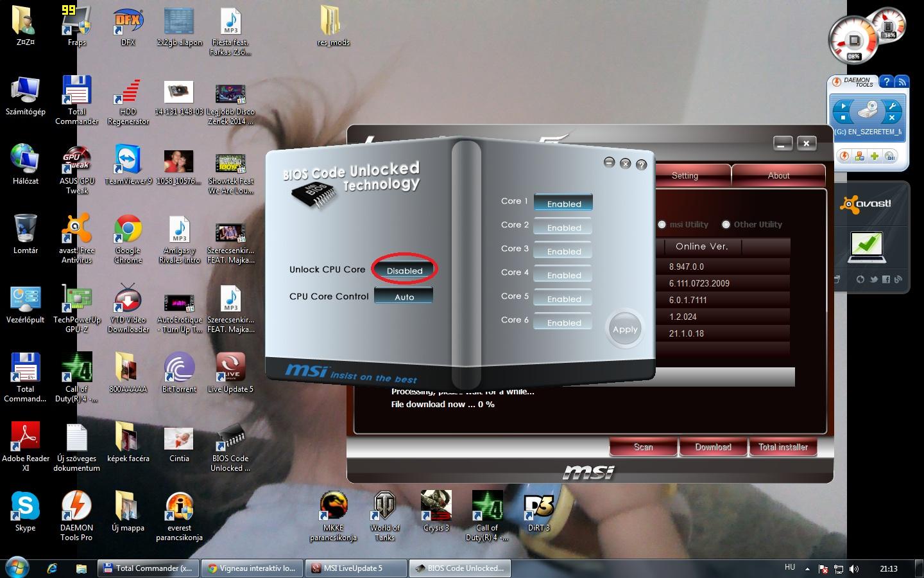Open the Fraps desktop shortcut

click(77, 26)
